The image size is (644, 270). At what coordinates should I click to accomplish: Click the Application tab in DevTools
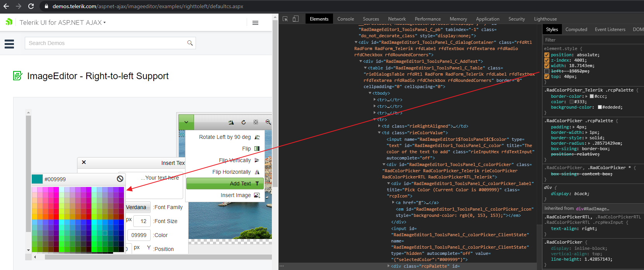click(x=488, y=19)
